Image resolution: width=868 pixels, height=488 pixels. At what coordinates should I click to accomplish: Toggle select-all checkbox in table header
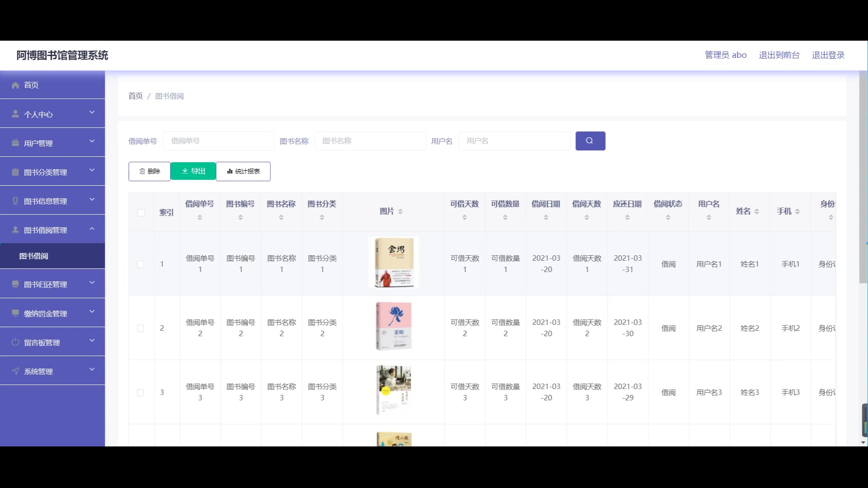(x=141, y=212)
